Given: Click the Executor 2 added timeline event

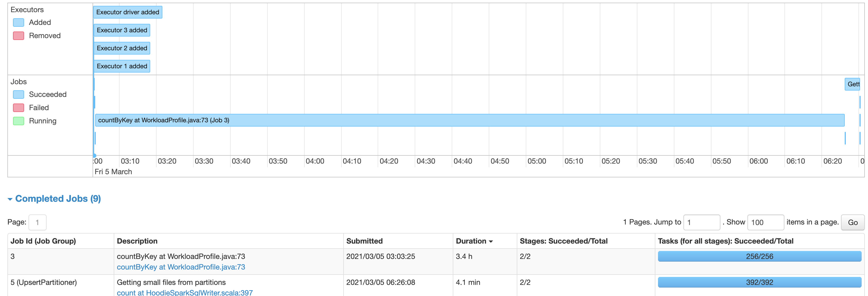Looking at the screenshot, I should [122, 48].
